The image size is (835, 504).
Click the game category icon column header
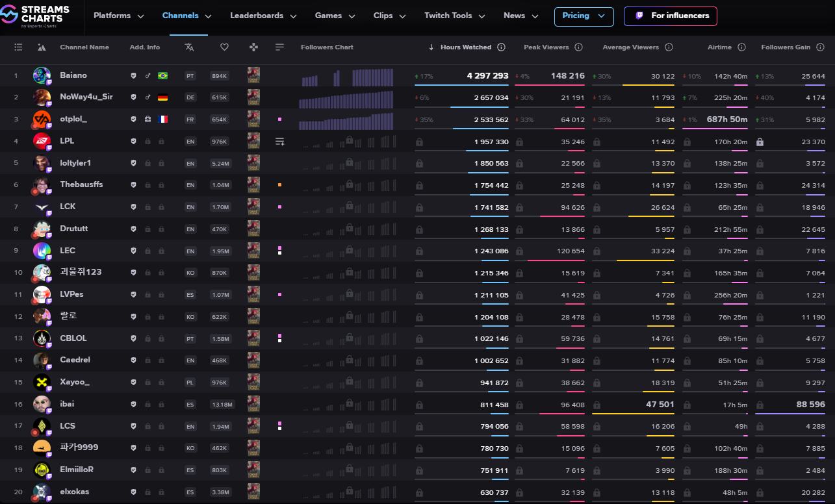click(x=253, y=47)
